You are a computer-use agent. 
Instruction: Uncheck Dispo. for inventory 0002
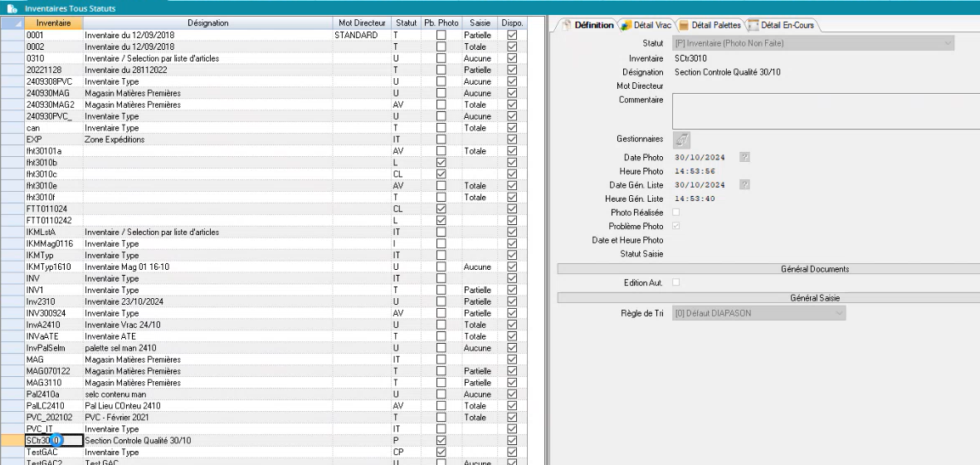[x=512, y=47]
